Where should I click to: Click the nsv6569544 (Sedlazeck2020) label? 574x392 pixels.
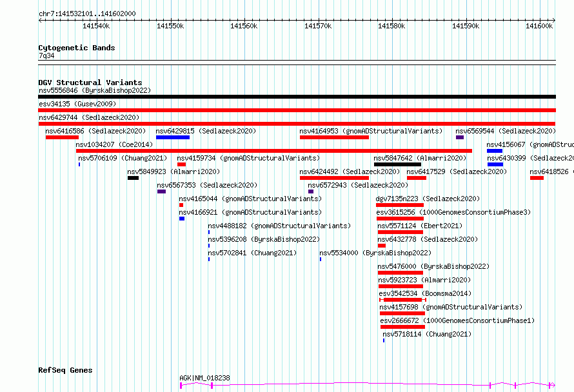tap(506, 131)
